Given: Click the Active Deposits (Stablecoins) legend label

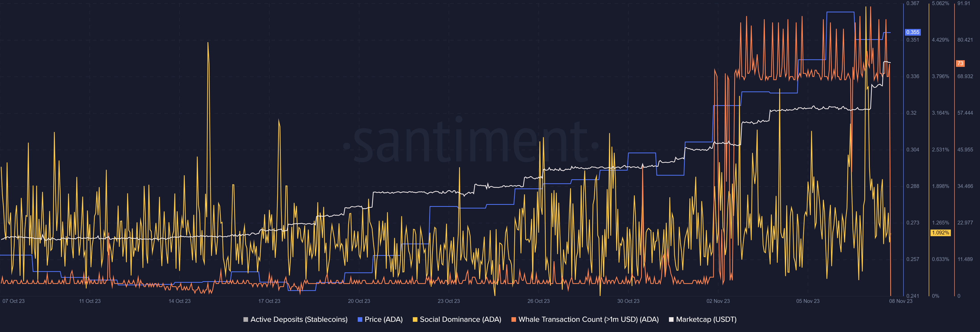Looking at the screenshot, I should [x=299, y=319].
